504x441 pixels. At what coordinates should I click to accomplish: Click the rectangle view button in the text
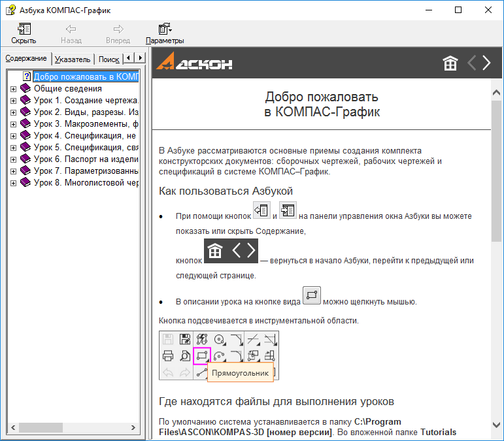click(x=312, y=295)
